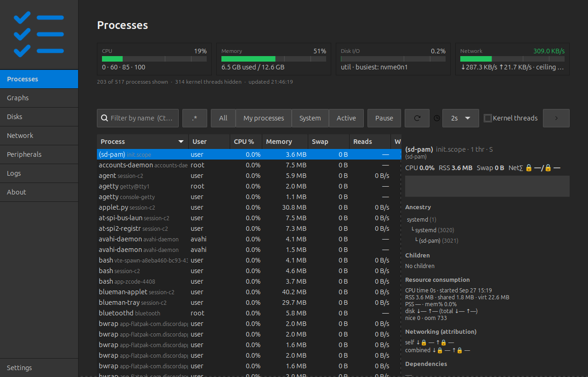Click systemd (1) in Ancestry
This screenshot has width=588, height=377.
tap(422, 219)
